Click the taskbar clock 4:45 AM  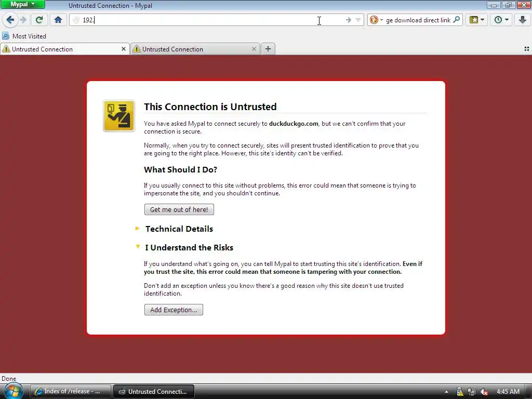[x=508, y=392]
